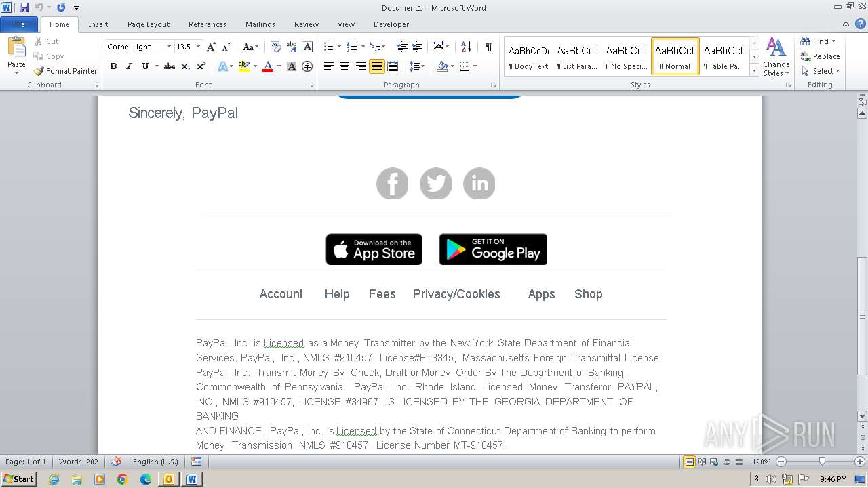The height and width of the screenshot is (488, 868).
Task: Switch to the Page Layout tab
Action: [x=149, y=24]
